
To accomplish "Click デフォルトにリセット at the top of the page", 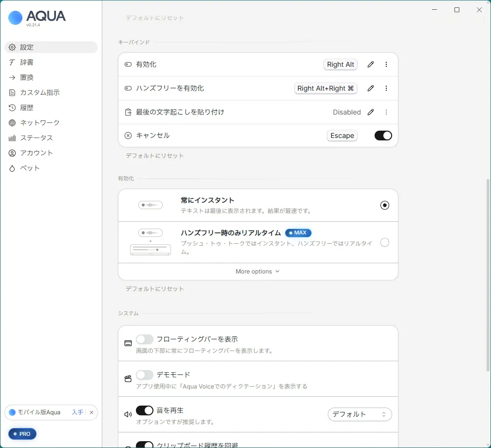I will coord(155,18).
